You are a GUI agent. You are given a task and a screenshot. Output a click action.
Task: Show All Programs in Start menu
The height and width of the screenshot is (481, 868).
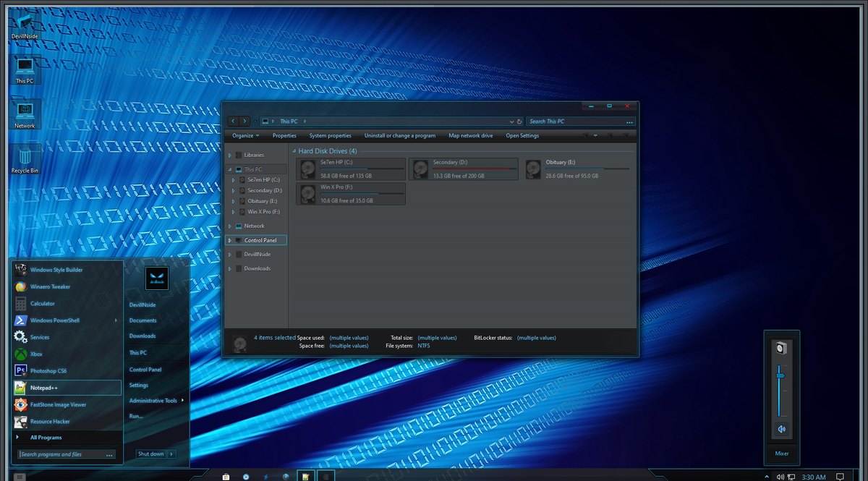(x=67, y=437)
